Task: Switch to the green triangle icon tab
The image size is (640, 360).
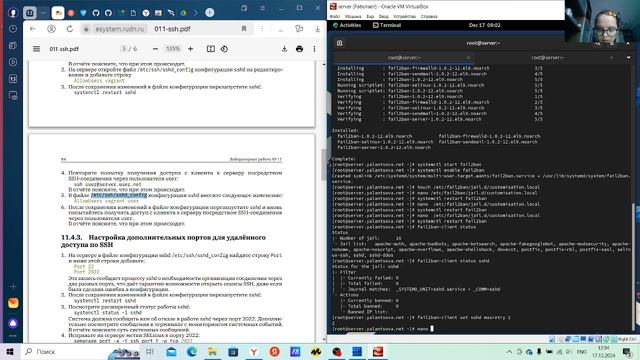Action: tap(184, 13)
